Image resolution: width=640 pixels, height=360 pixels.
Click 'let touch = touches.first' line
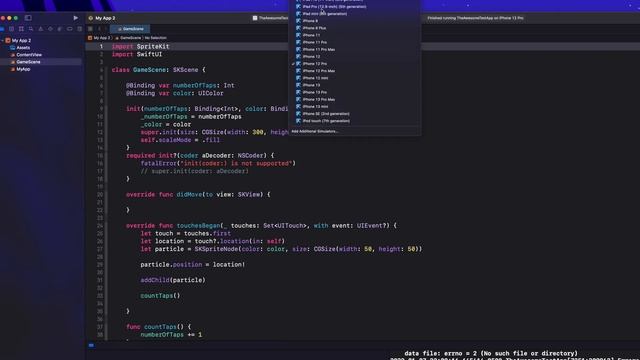[186, 233]
